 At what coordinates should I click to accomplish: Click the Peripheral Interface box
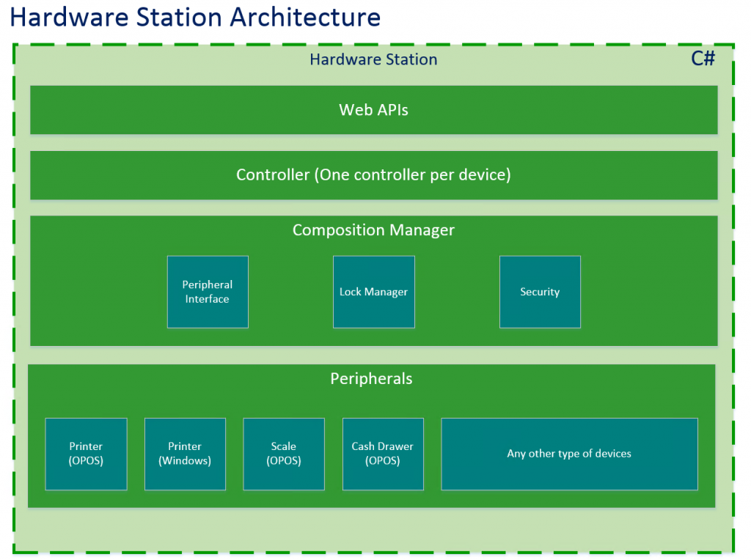[208, 292]
